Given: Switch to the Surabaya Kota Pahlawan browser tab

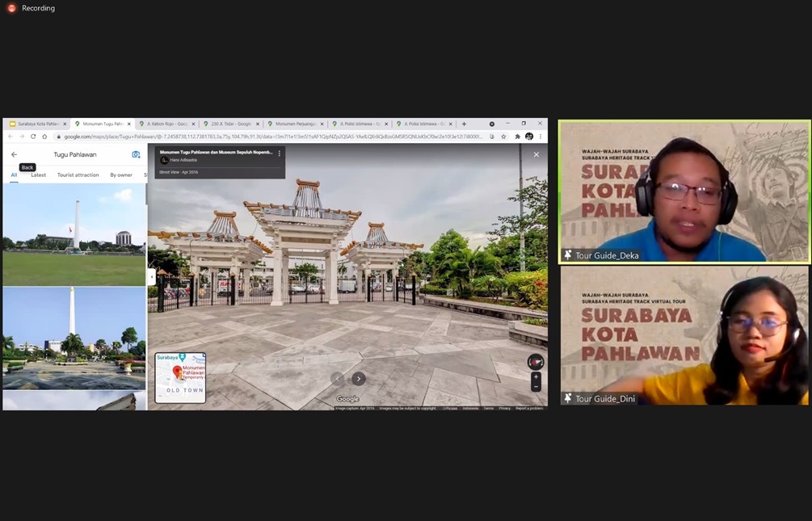Looking at the screenshot, I should [35, 124].
